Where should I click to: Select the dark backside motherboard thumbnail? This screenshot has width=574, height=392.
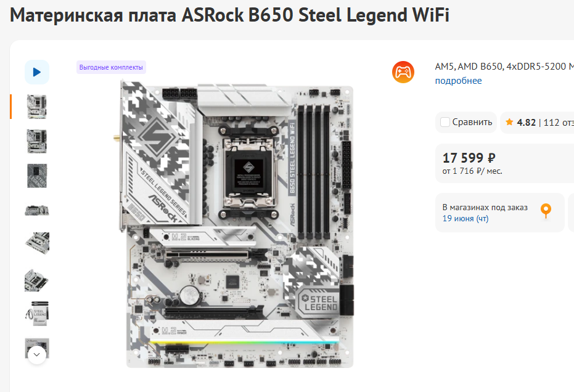click(36, 176)
